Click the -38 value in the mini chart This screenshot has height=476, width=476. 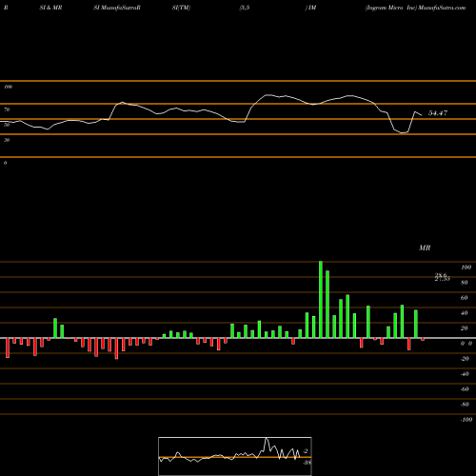pyautogui.click(x=307, y=463)
